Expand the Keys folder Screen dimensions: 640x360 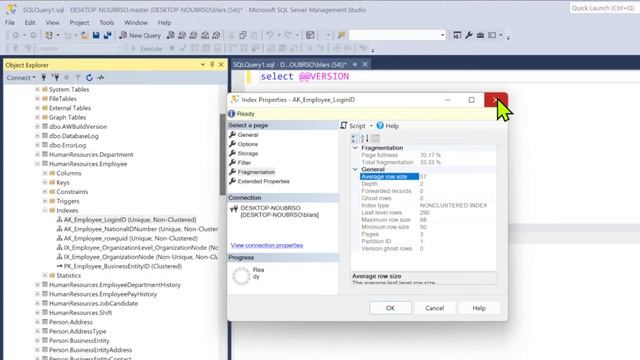pos(44,182)
